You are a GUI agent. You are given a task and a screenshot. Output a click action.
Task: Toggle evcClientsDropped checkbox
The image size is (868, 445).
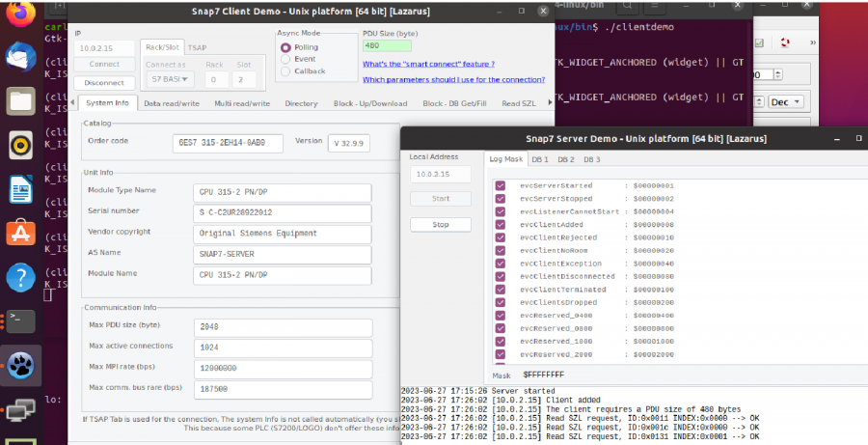tap(501, 302)
